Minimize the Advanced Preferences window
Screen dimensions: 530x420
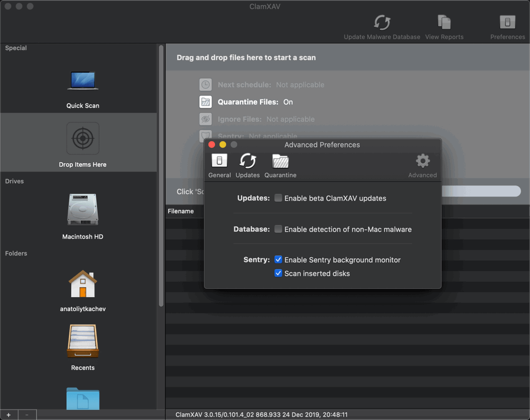tap(223, 144)
